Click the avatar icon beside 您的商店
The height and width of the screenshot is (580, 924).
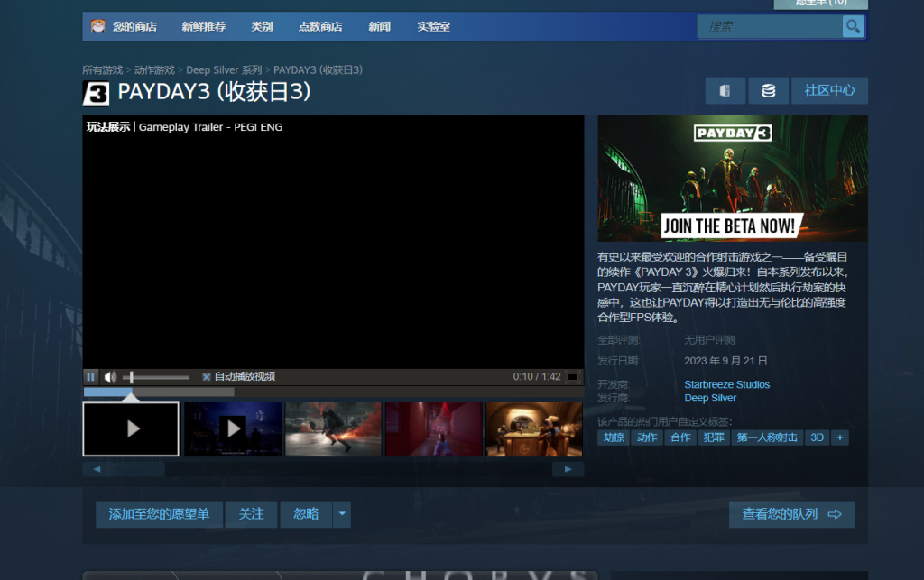(x=97, y=26)
